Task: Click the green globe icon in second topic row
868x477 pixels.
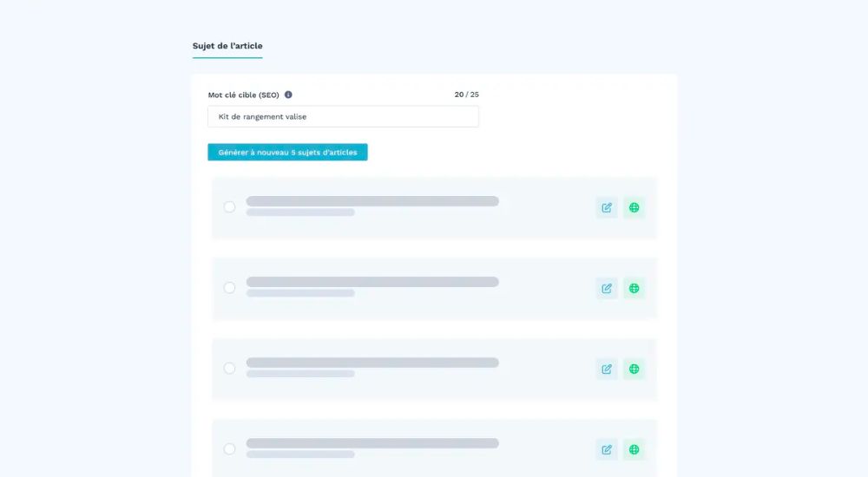Action: pos(635,288)
